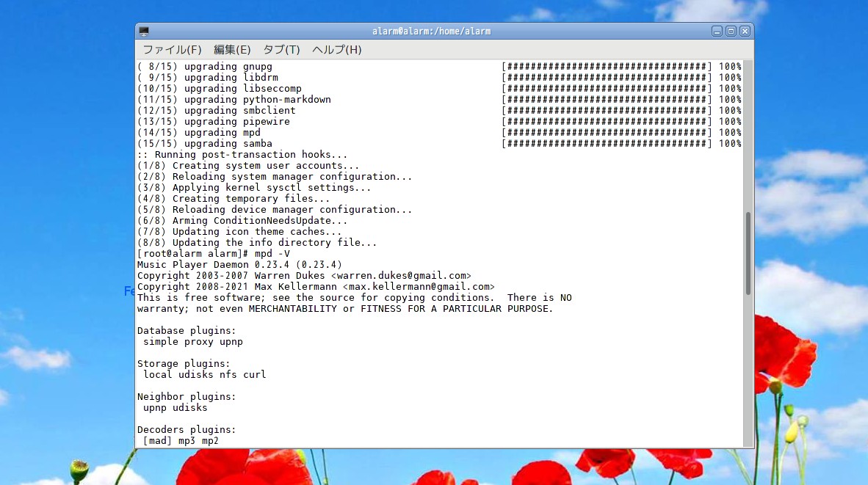Maximize the terminal window
868x485 pixels.
pyautogui.click(x=731, y=32)
